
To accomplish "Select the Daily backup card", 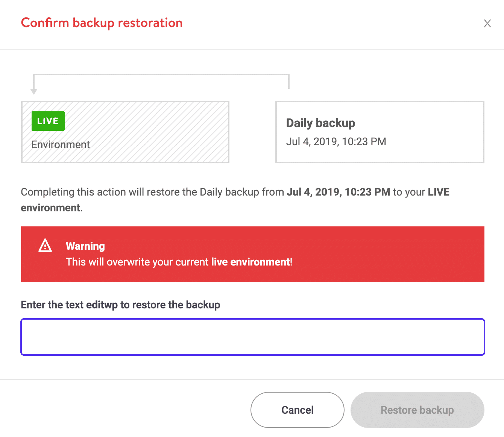I will coord(380,132).
